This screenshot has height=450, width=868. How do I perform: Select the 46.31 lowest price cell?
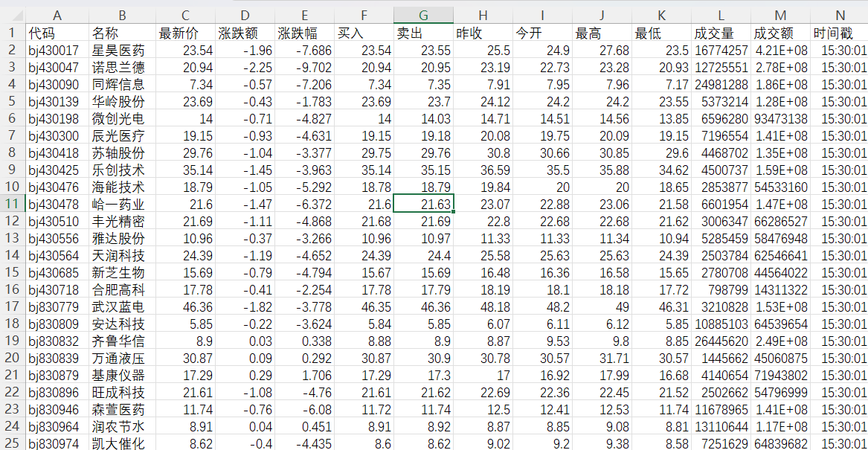[x=661, y=306]
